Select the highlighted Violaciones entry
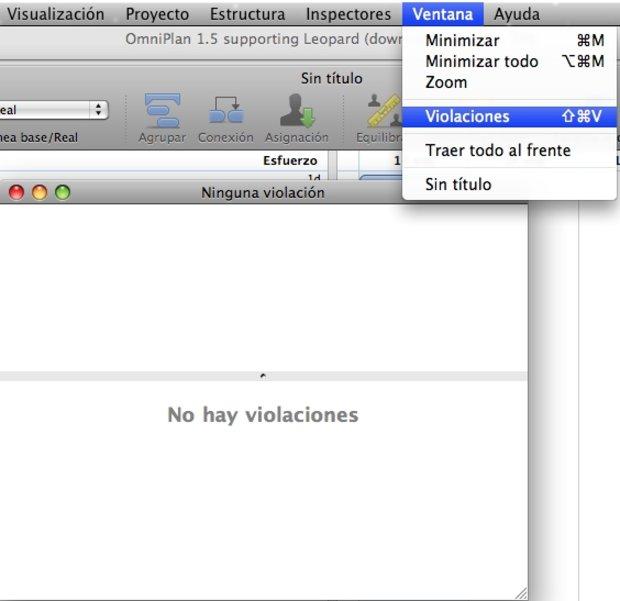This screenshot has height=601, width=620. click(x=509, y=116)
